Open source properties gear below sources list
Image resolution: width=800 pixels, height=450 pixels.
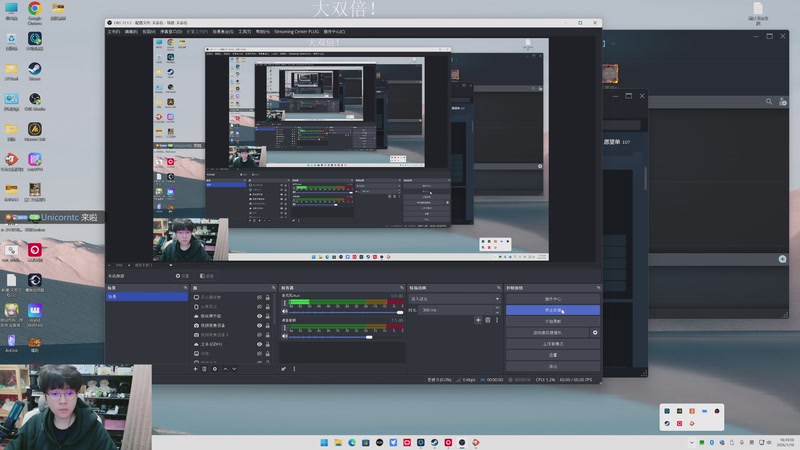215,369
